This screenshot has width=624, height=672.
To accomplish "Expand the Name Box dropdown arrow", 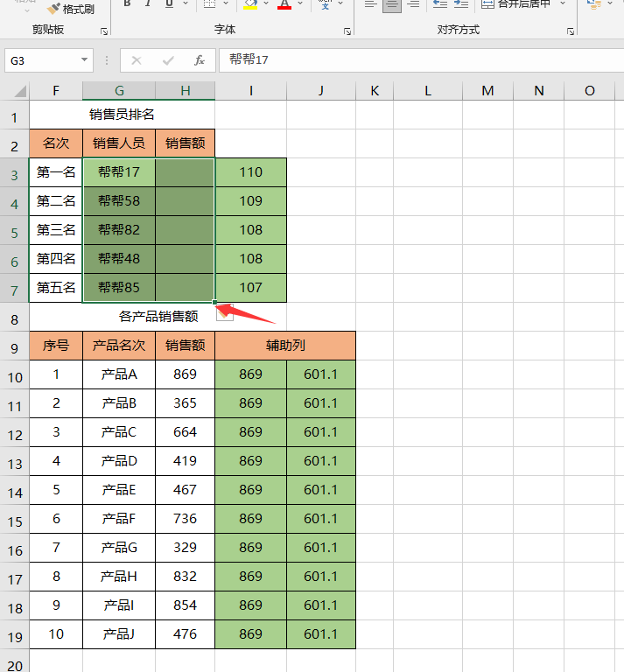I will pyautogui.click(x=85, y=60).
